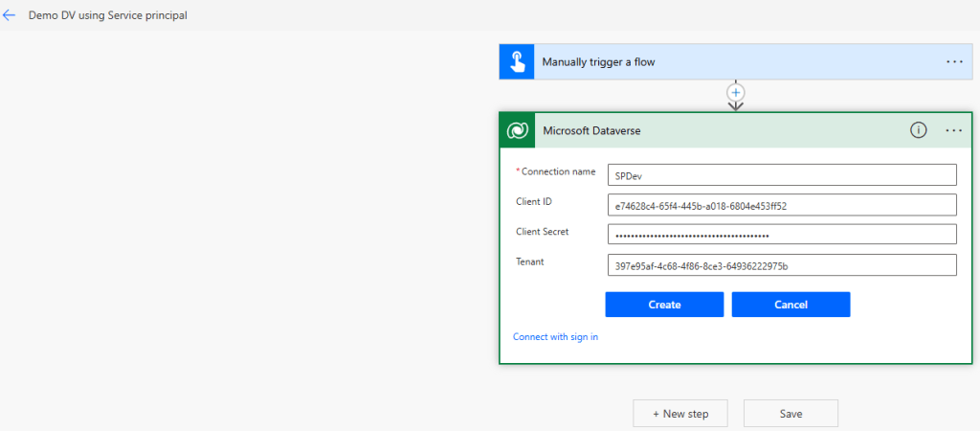Image resolution: width=980 pixels, height=431 pixels.
Task: Click the Connection name field with SPDev
Action: click(x=781, y=174)
